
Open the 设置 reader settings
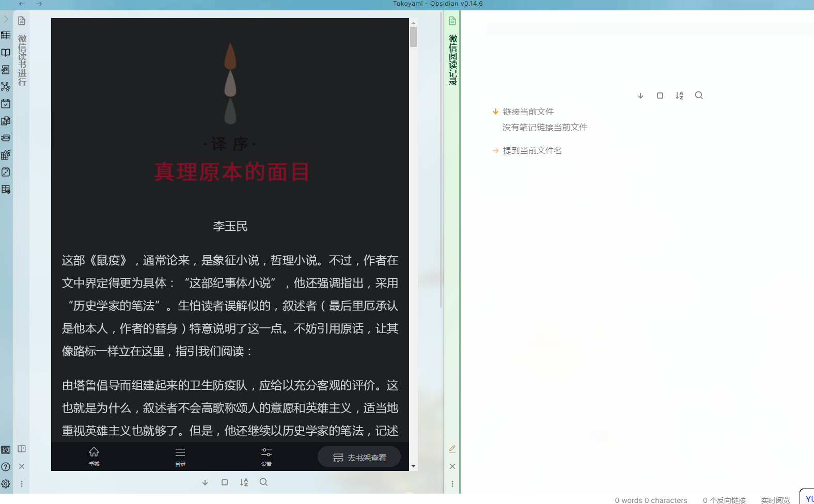coord(267,456)
